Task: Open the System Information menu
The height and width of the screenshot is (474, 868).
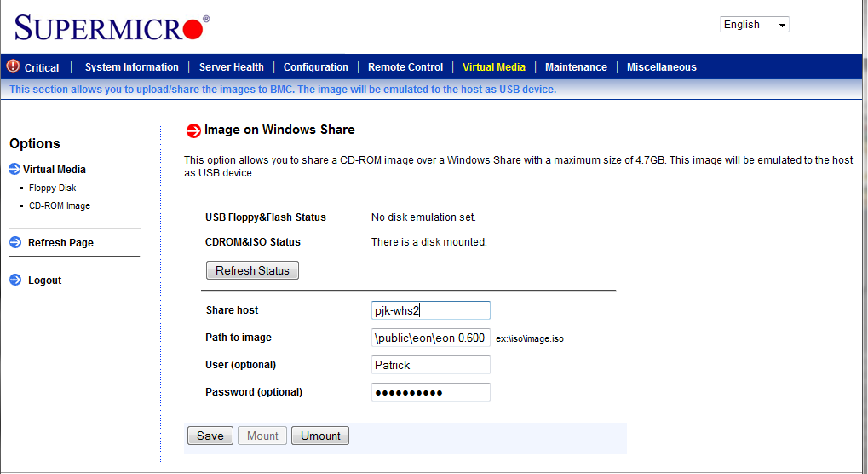Action: [x=132, y=67]
